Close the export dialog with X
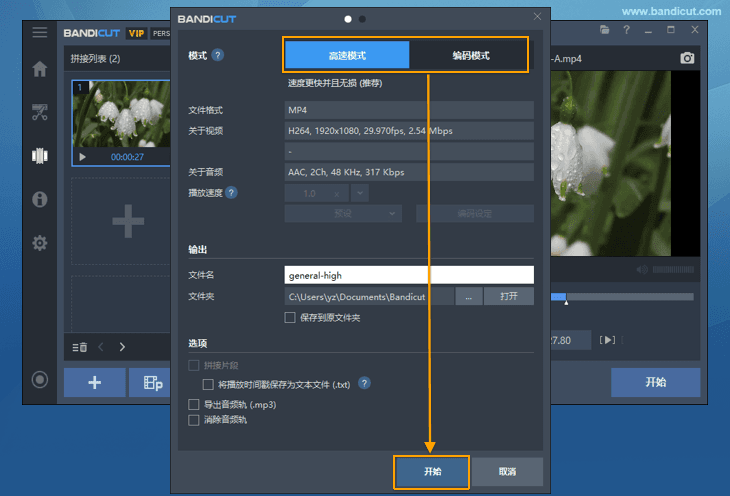730x496 pixels. click(537, 17)
